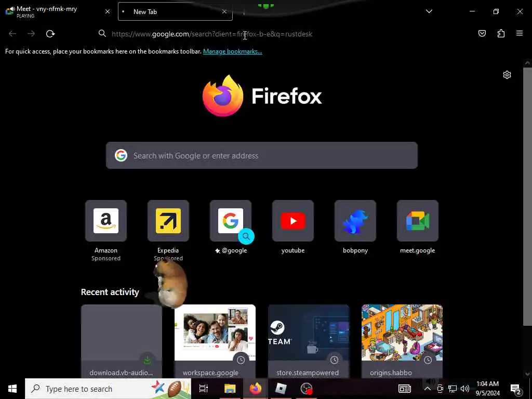Click Search with Google or enter address box
532x399 pixels.
pyautogui.click(x=262, y=155)
